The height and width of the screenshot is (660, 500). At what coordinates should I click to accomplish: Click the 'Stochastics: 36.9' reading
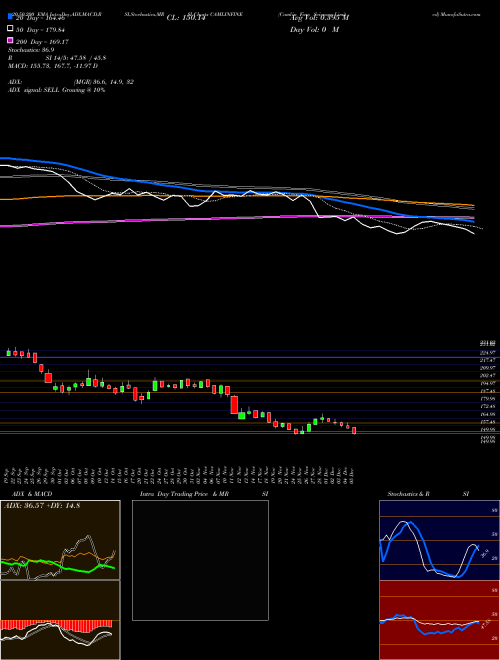point(31,50)
